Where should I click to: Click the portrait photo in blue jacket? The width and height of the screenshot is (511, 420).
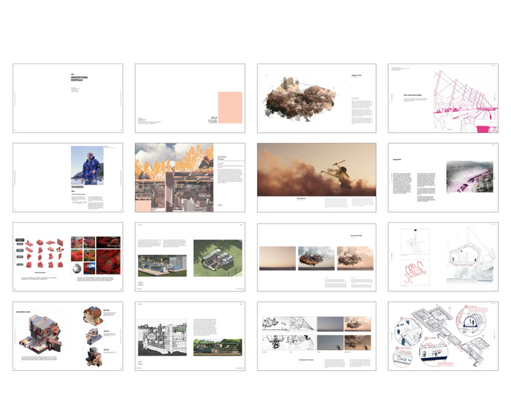[x=88, y=166]
